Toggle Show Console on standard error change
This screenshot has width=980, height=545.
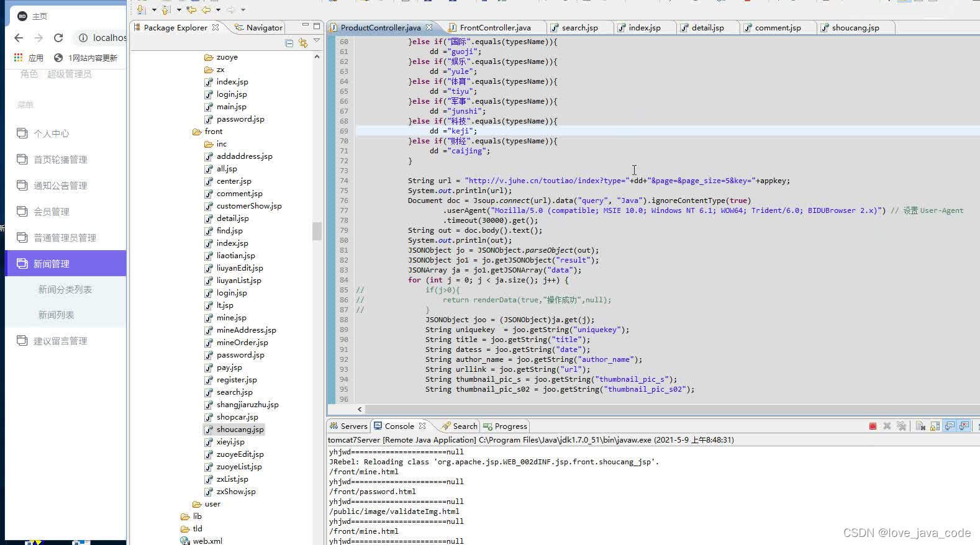pos(964,426)
